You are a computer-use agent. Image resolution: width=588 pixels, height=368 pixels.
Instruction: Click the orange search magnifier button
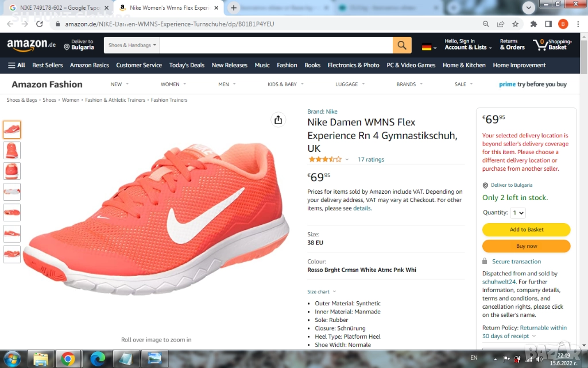(x=401, y=45)
